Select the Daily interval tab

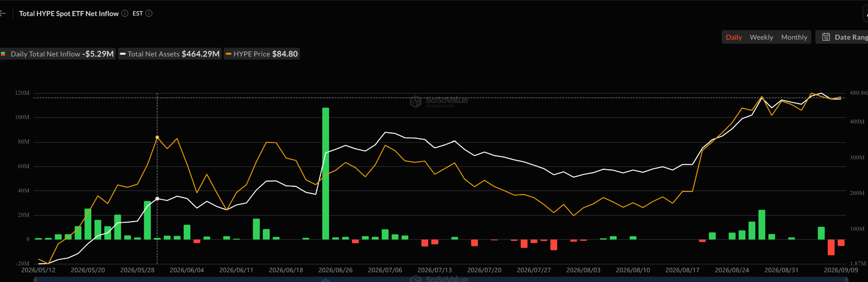pyautogui.click(x=734, y=37)
